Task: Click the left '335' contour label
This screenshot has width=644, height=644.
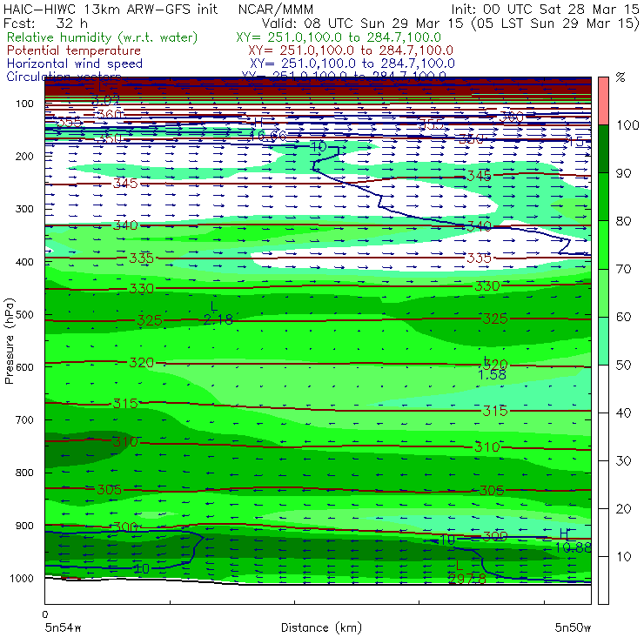Action: coord(142,258)
